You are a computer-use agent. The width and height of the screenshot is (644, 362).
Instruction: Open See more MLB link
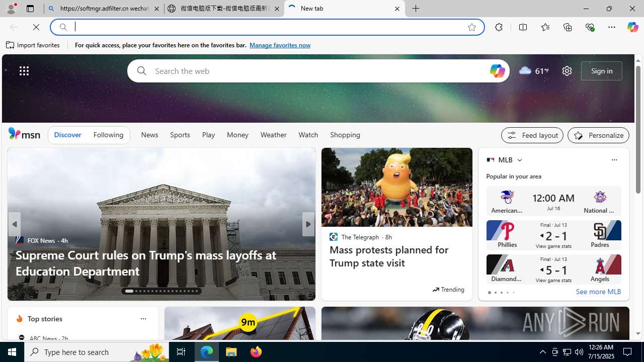598,292
